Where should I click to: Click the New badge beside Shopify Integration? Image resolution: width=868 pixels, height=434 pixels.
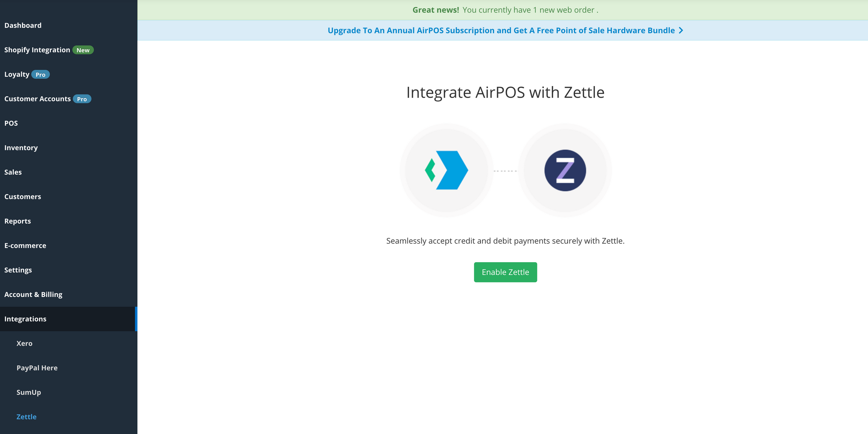coord(83,50)
